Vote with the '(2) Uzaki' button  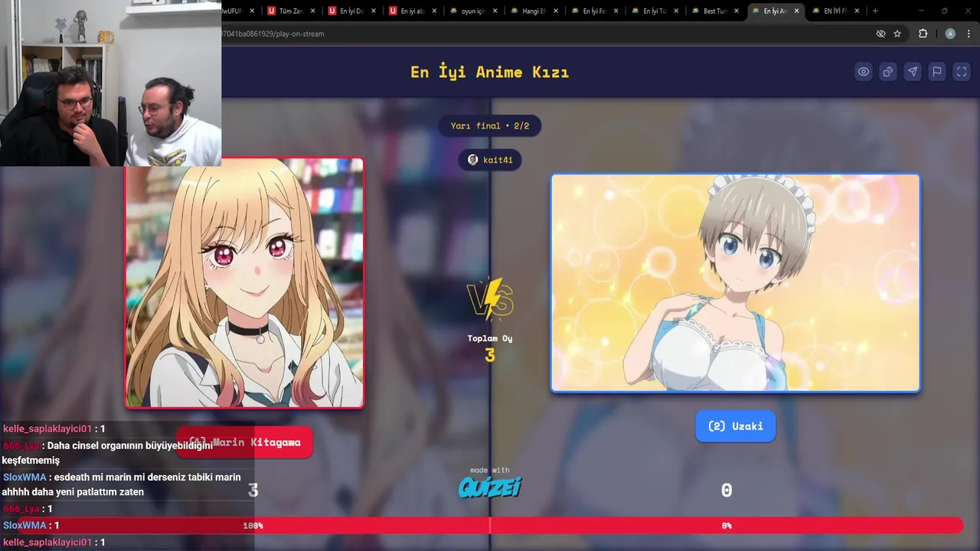coord(735,426)
